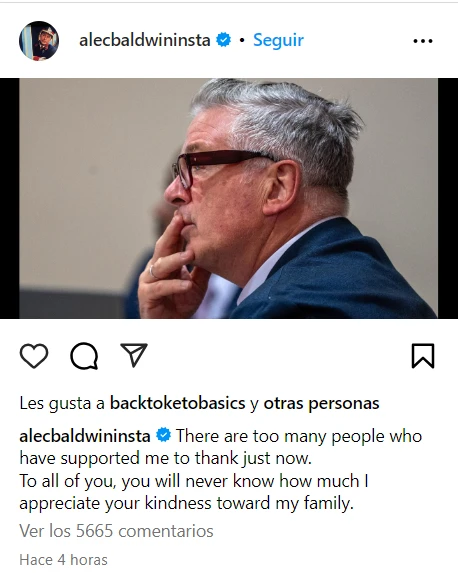Open comments via speech bubble icon
The image size is (458, 573).
[x=84, y=356]
